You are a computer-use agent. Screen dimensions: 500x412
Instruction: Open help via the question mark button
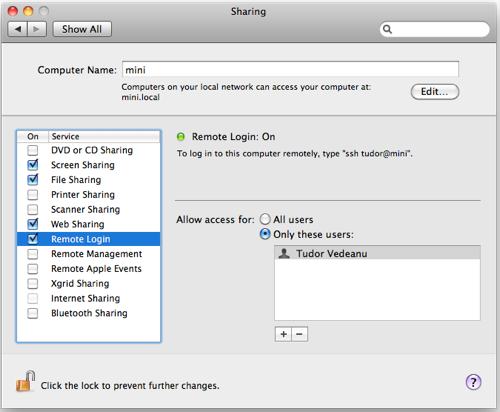[473, 382]
